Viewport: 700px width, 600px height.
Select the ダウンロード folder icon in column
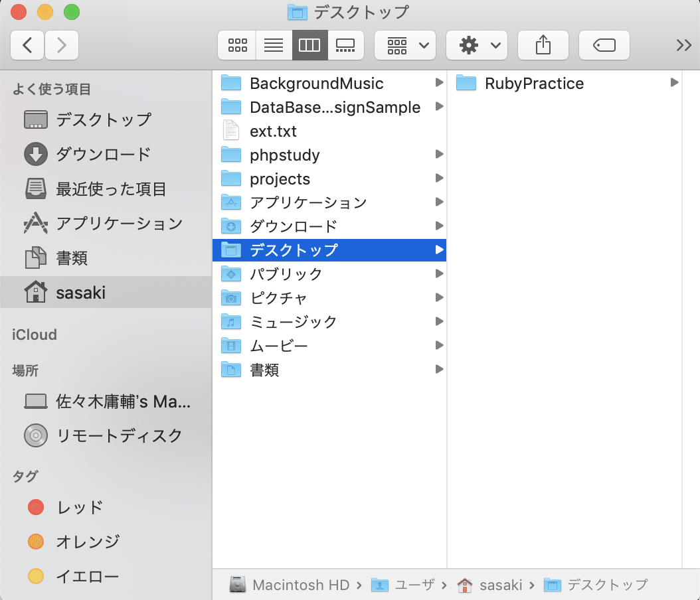pos(231,226)
